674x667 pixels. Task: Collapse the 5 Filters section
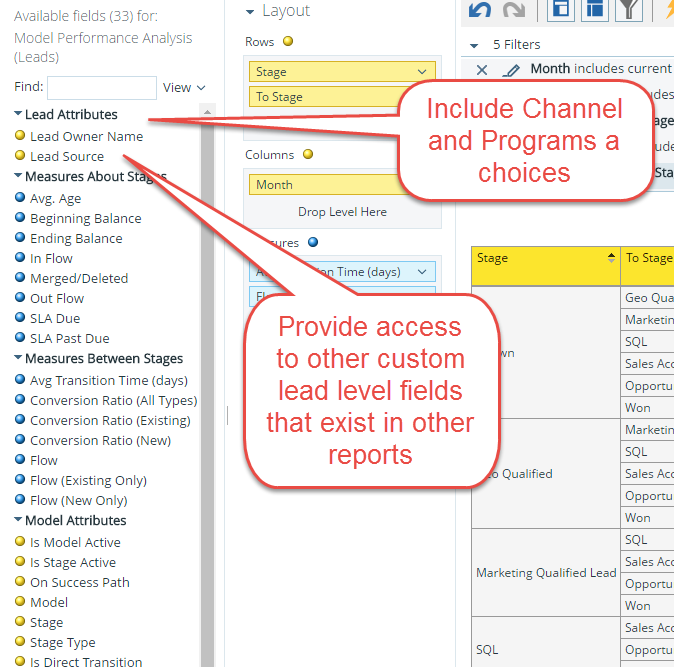(x=474, y=46)
